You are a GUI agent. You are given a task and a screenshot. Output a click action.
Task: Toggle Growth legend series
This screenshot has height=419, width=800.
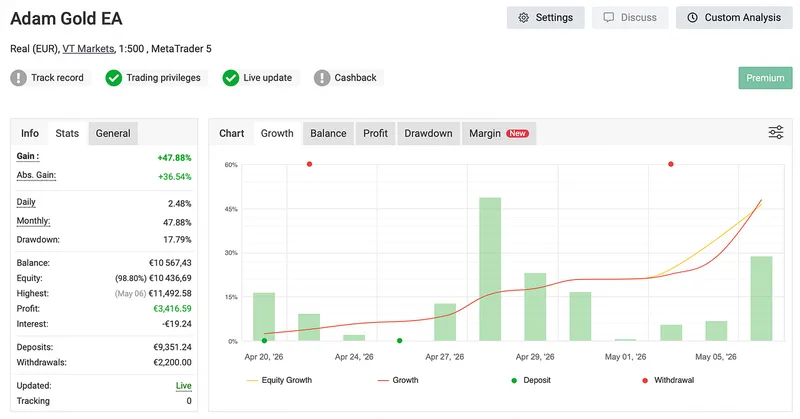point(398,380)
